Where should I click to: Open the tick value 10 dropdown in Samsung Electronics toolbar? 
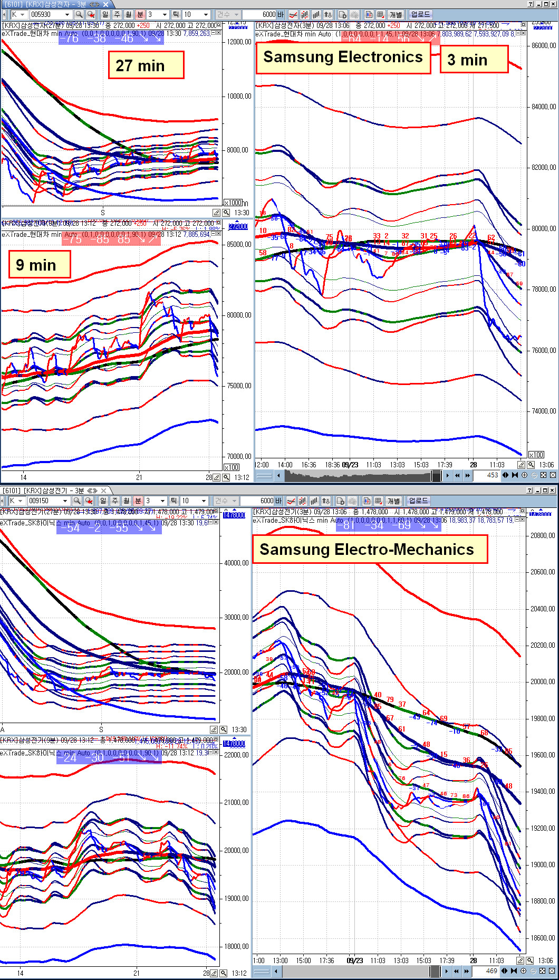click(x=206, y=15)
